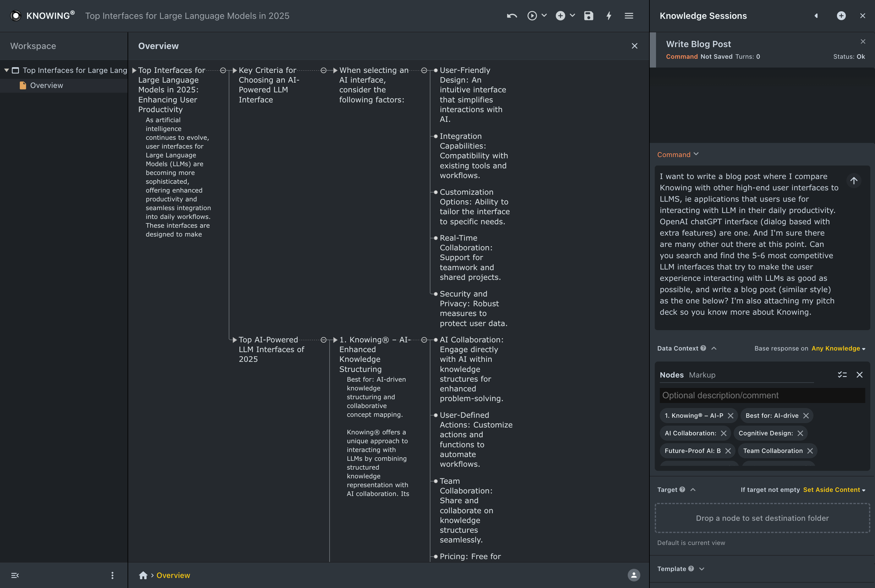Open user account avatar icon
The width and height of the screenshot is (875, 588).
tap(633, 575)
